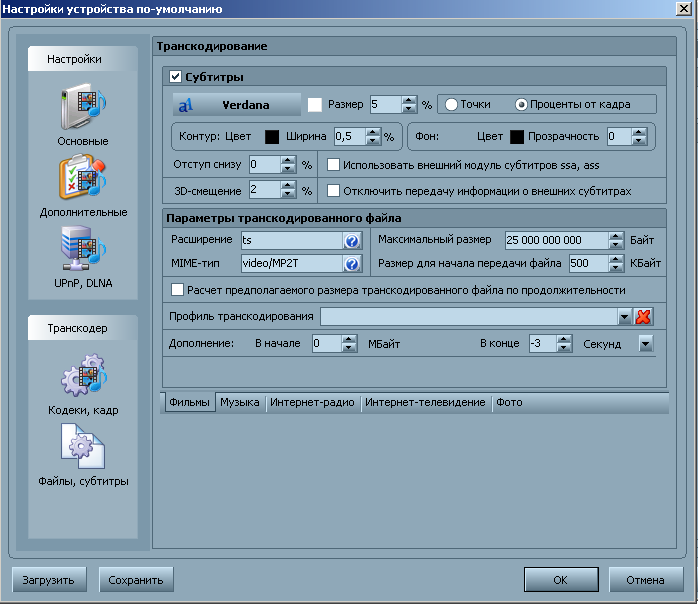Click the Максимальный размер input field
This screenshot has height=606, width=698.
[555, 241]
